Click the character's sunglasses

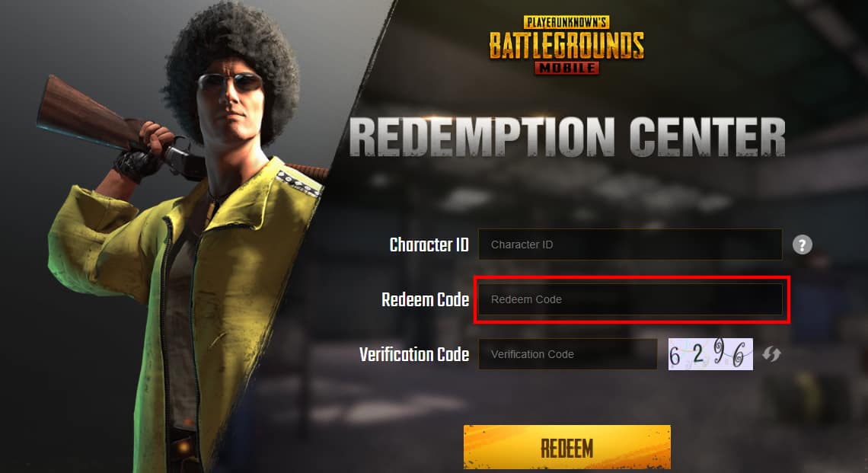point(230,82)
